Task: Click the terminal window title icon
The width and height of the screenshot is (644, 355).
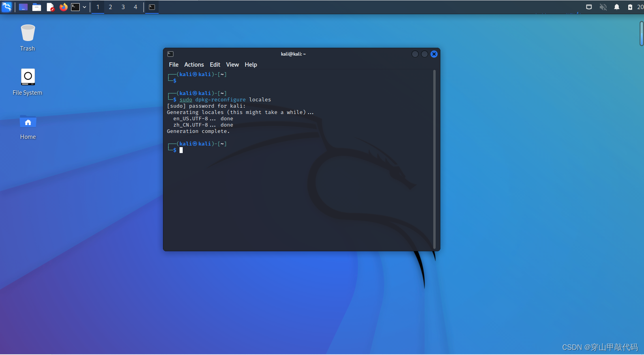Action: pos(170,54)
